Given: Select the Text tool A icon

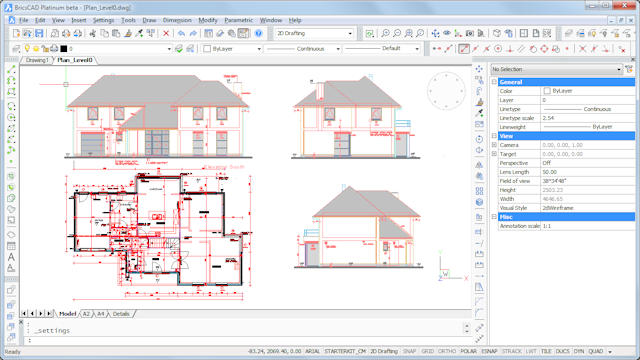Looking at the screenshot, I should [x=11, y=257].
